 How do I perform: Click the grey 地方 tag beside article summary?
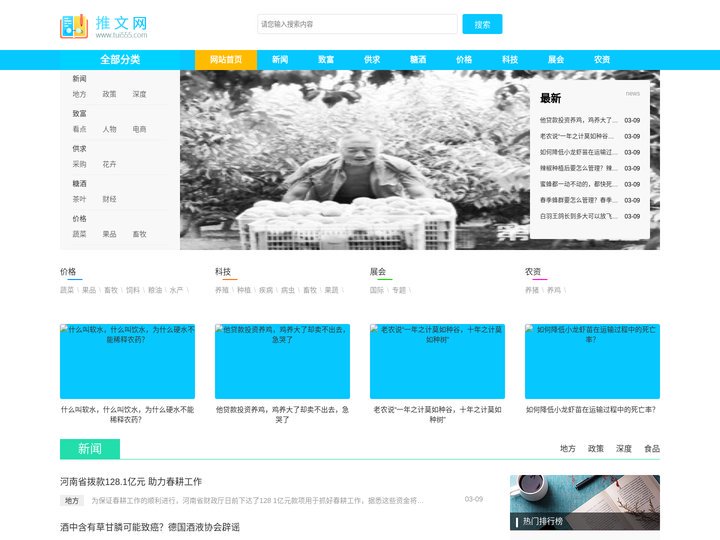click(72, 501)
